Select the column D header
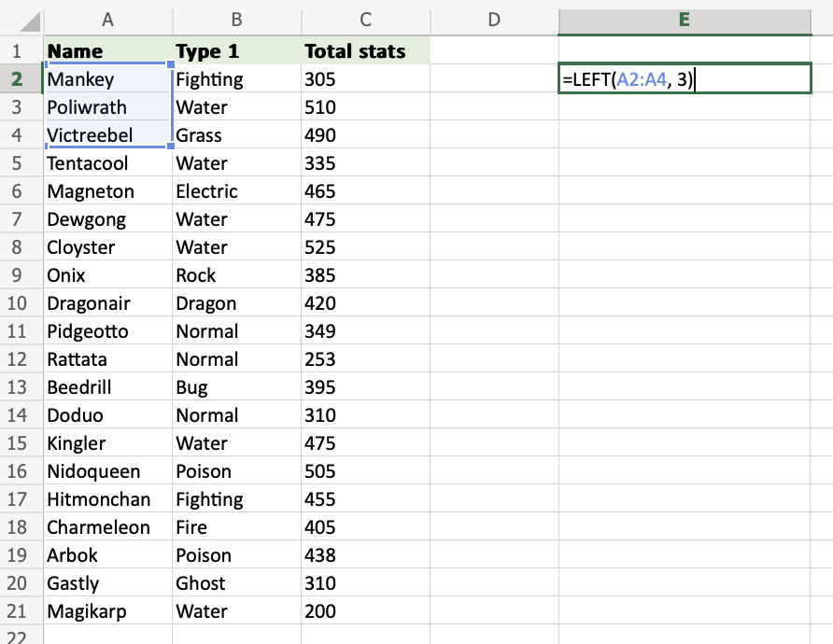 click(494, 20)
